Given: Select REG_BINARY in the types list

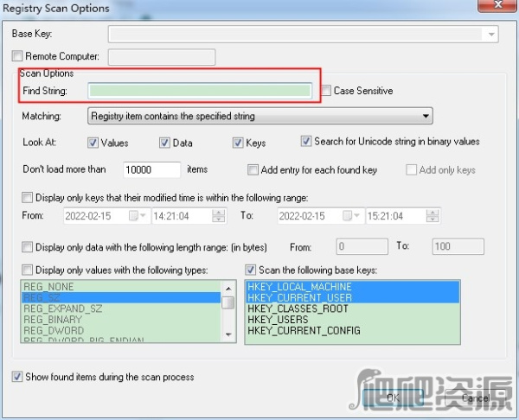Looking at the screenshot, I should 121,320.
